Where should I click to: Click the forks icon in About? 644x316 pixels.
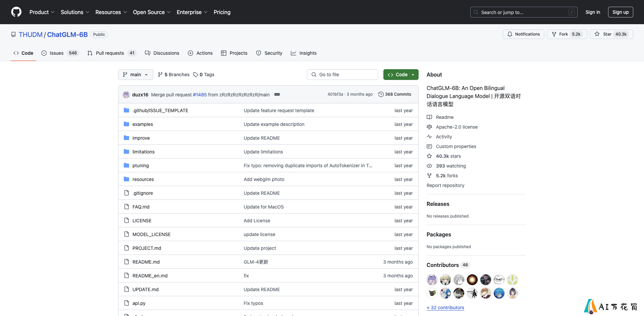coord(429,176)
